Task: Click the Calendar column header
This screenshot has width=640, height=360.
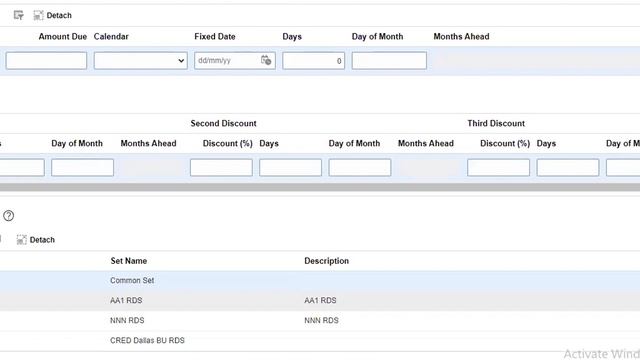Action: click(111, 36)
